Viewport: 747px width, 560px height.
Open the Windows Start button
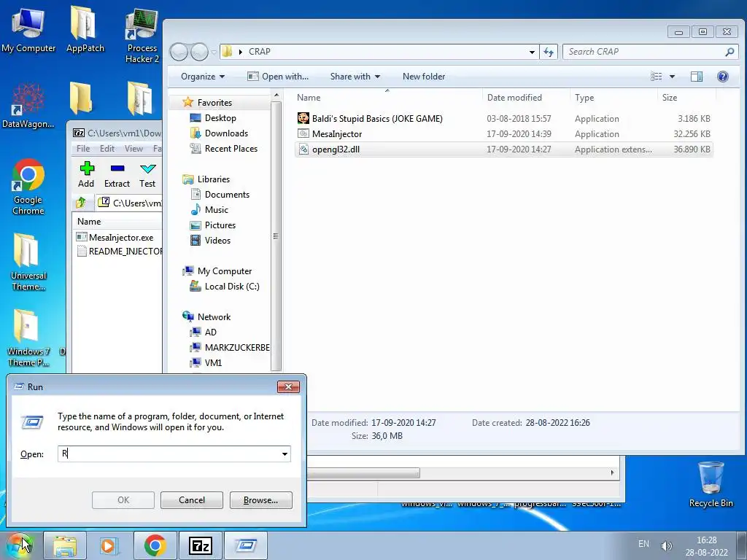[19, 545]
